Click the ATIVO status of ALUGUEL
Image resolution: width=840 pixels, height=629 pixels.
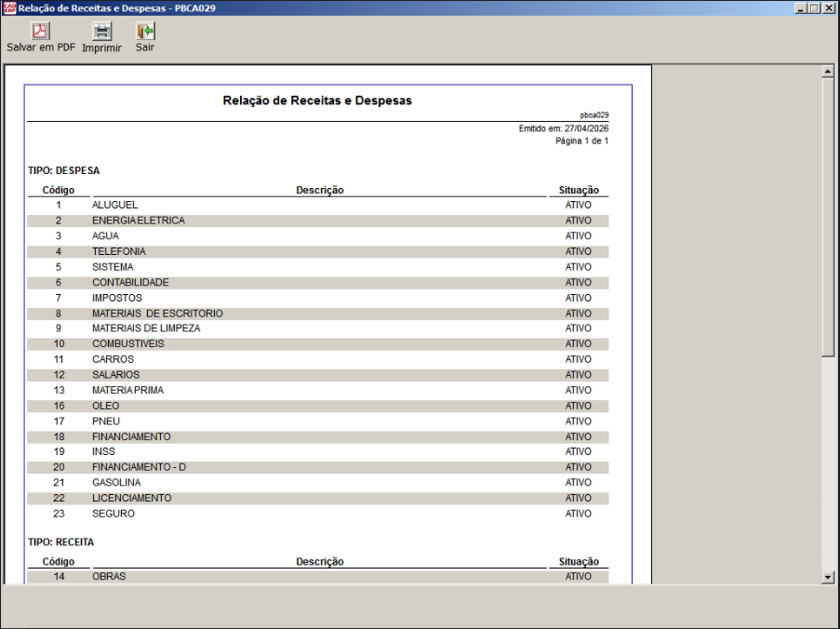(x=578, y=206)
